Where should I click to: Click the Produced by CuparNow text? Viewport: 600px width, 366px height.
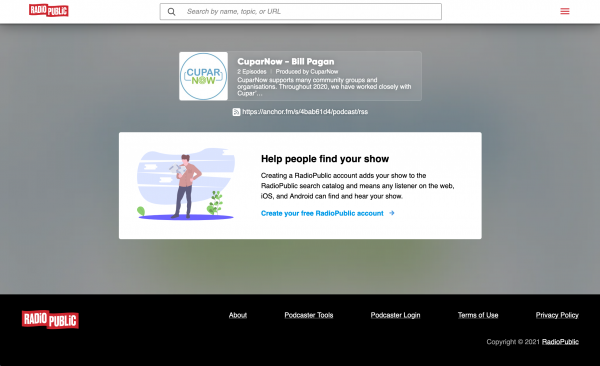coord(307,72)
